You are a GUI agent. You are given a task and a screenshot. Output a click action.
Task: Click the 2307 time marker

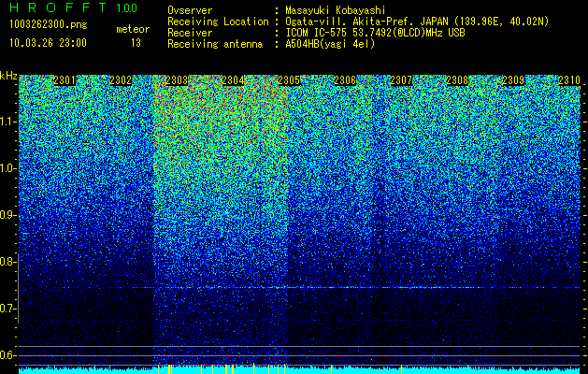coord(401,80)
